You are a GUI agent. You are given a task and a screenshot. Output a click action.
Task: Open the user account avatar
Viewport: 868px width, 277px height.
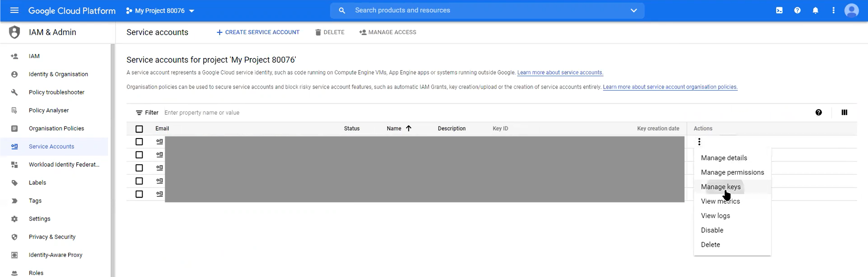[x=851, y=10]
